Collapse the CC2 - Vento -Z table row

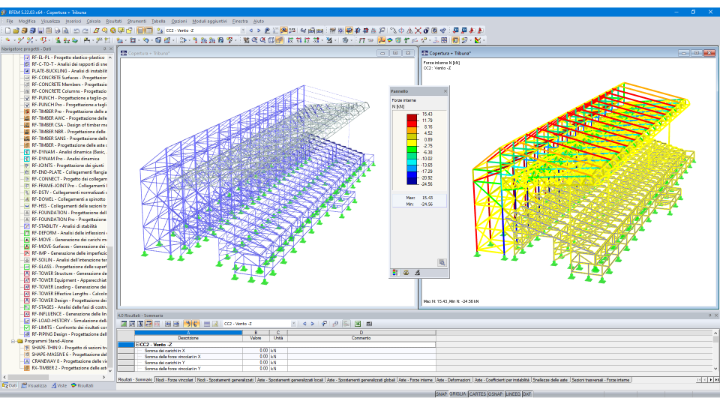tap(137, 344)
